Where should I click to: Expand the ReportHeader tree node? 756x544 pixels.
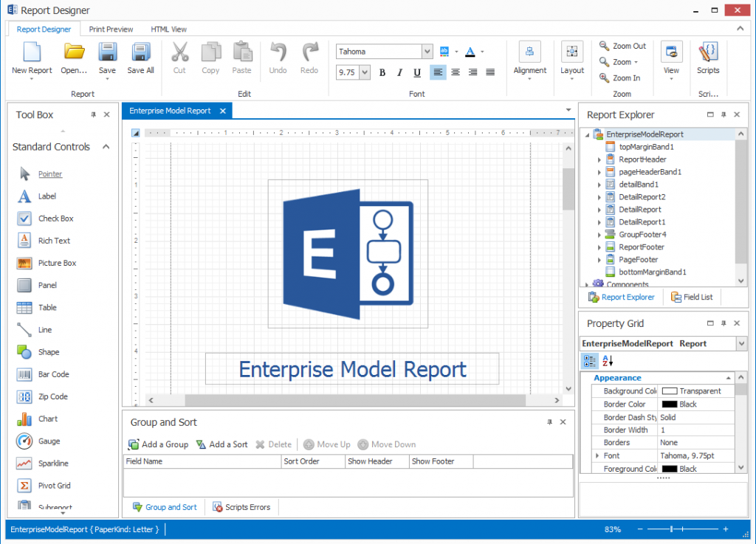click(x=599, y=159)
